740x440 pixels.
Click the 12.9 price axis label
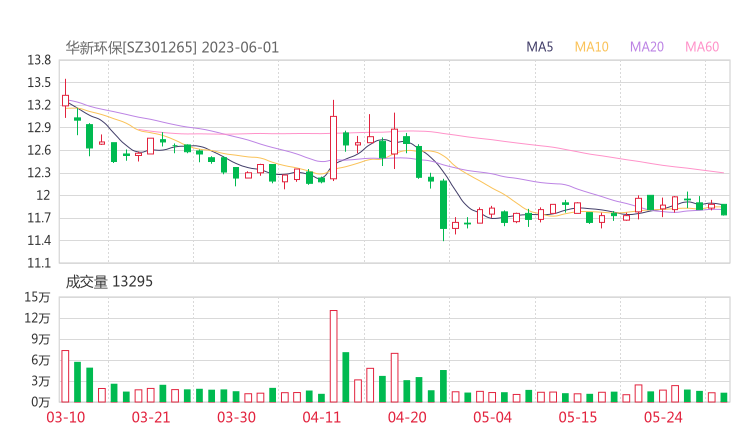pyautogui.click(x=39, y=127)
